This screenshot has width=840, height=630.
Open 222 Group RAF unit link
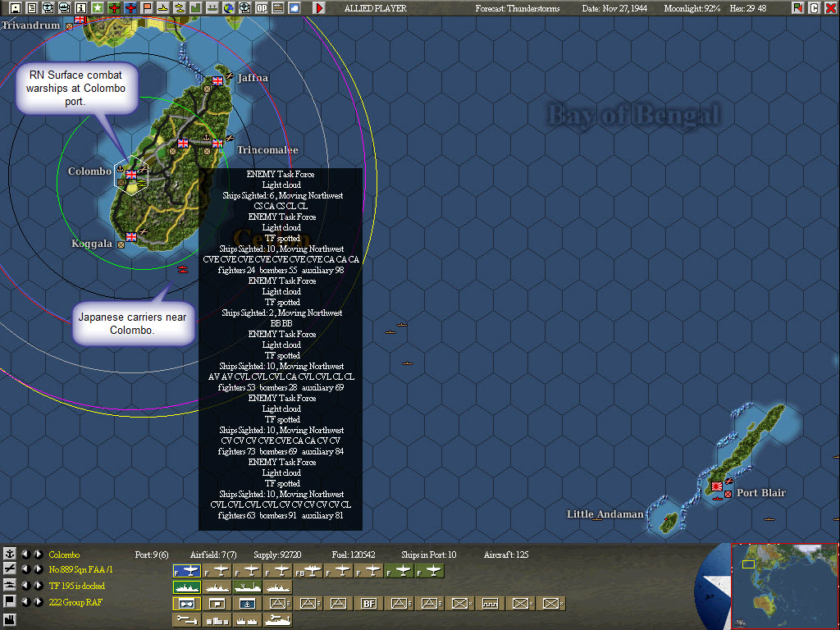point(75,602)
